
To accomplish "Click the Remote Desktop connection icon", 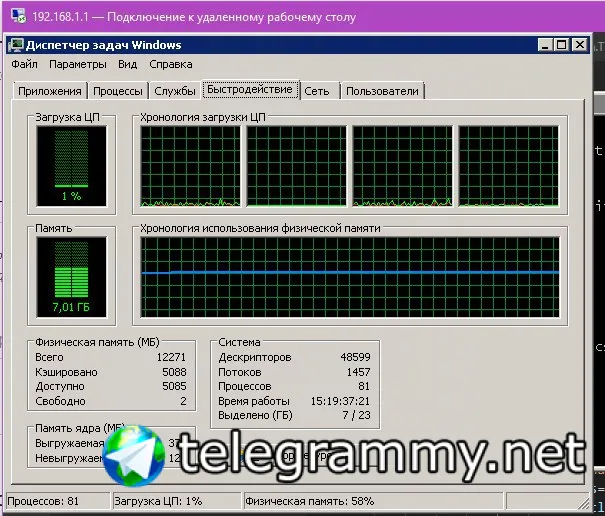I will pos(18,16).
